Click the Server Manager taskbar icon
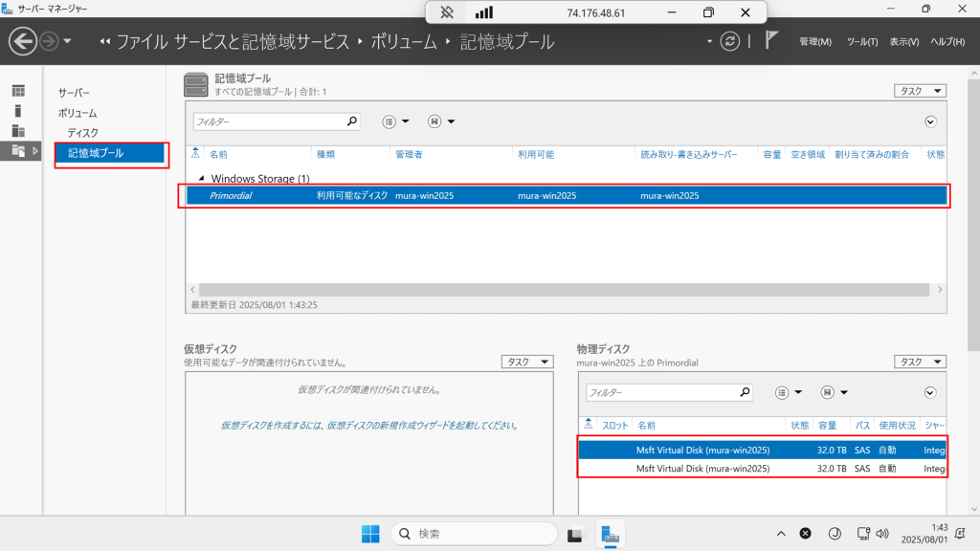980x551 pixels. (610, 534)
